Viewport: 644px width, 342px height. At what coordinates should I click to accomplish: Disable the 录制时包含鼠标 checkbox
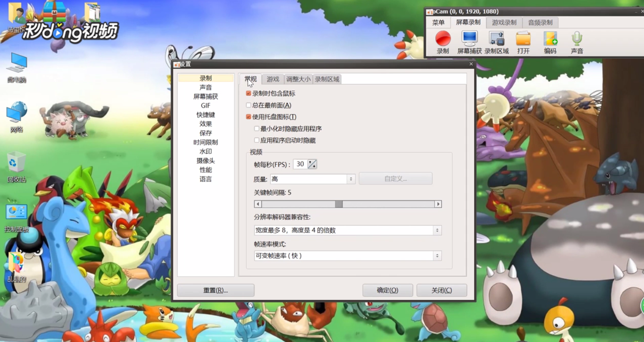point(248,94)
